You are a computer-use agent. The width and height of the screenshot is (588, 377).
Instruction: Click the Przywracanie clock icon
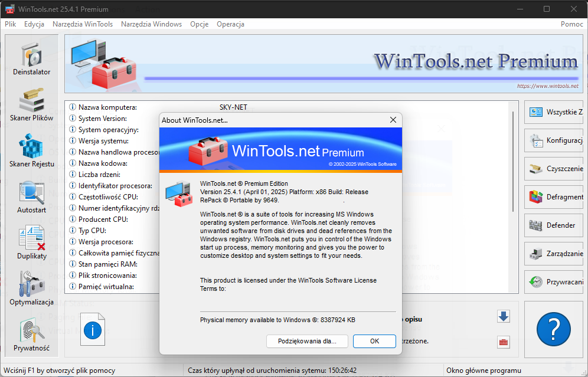pyautogui.click(x=536, y=282)
